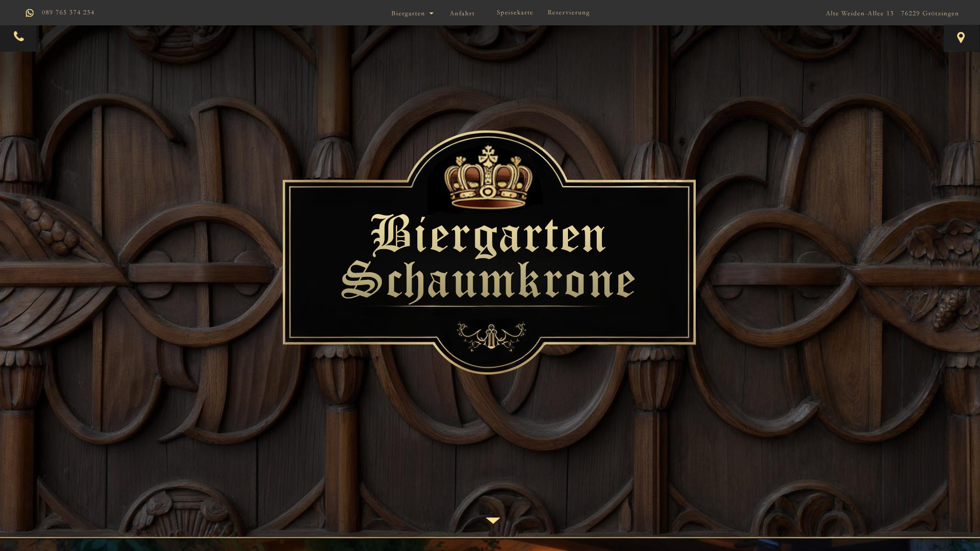Open the Reservierung menu item
980x551 pixels.
(x=568, y=12)
